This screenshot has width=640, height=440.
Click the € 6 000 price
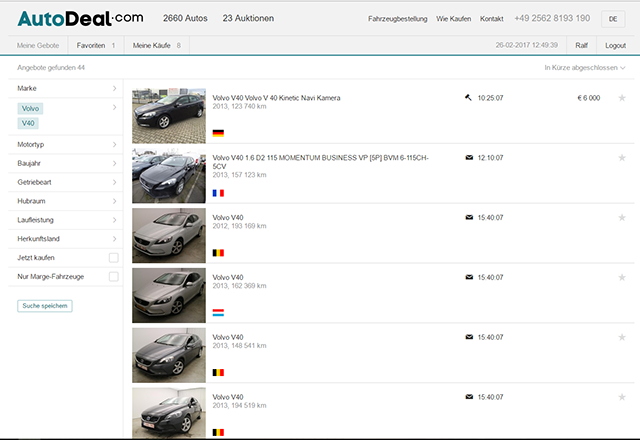[589, 98]
